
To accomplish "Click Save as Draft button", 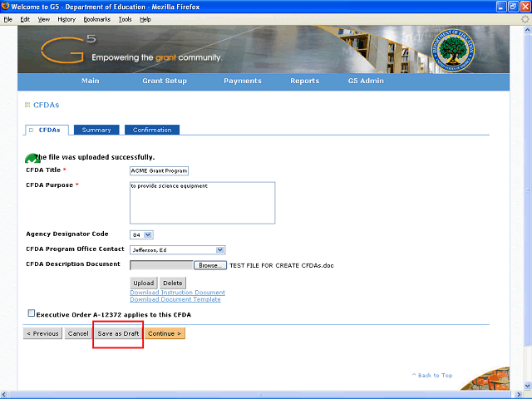I will point(118,333).
